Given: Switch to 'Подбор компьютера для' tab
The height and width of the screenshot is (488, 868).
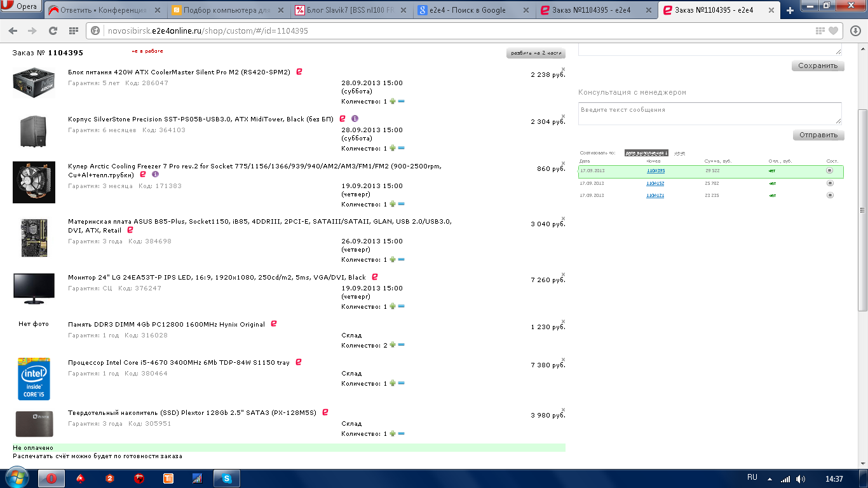Looking at the screenshot, I should 229,10.
